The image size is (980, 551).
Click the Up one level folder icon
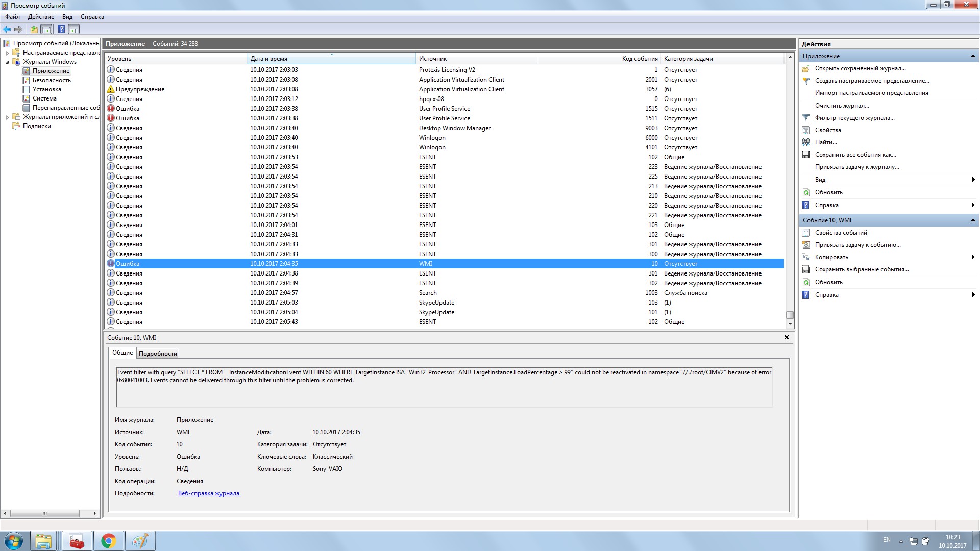(34, 29)
